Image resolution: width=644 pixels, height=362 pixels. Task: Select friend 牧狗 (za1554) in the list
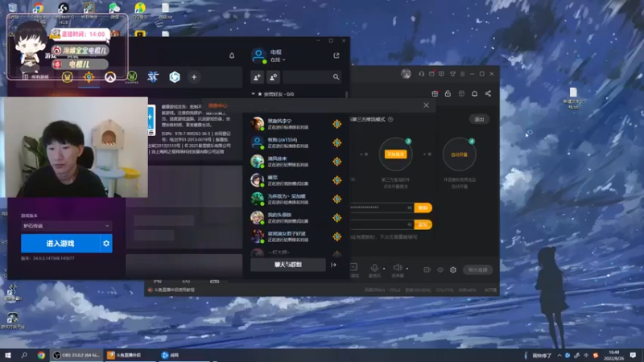(x=295, y=142)
